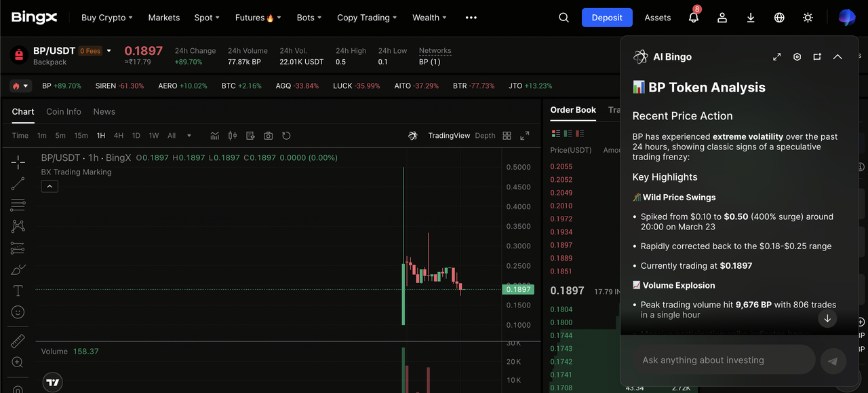Click the blue Deposit button
This screenshot has height=393, width=868.
coord(606,18)
